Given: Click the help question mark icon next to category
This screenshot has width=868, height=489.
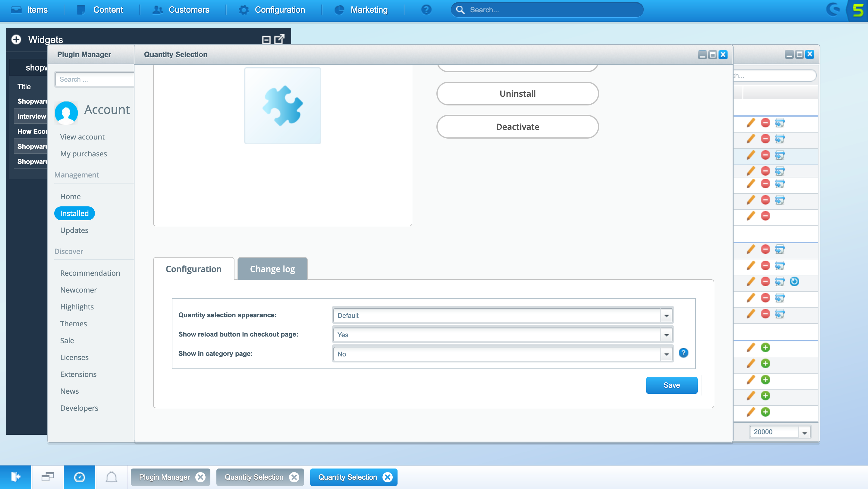Looking at the screenshot, I should (x=683, y=353).
